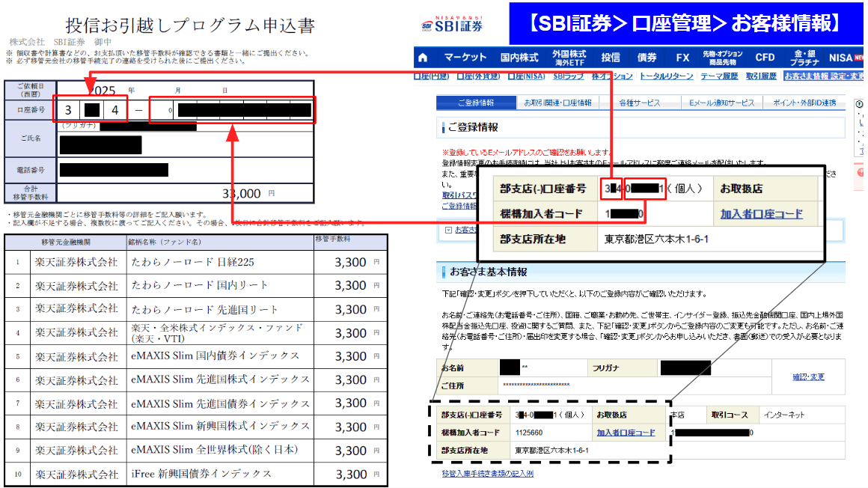The image size is (868, 488).
Task: Click たわらノーロード 国内リート fund name
Action: coord(199,285)
